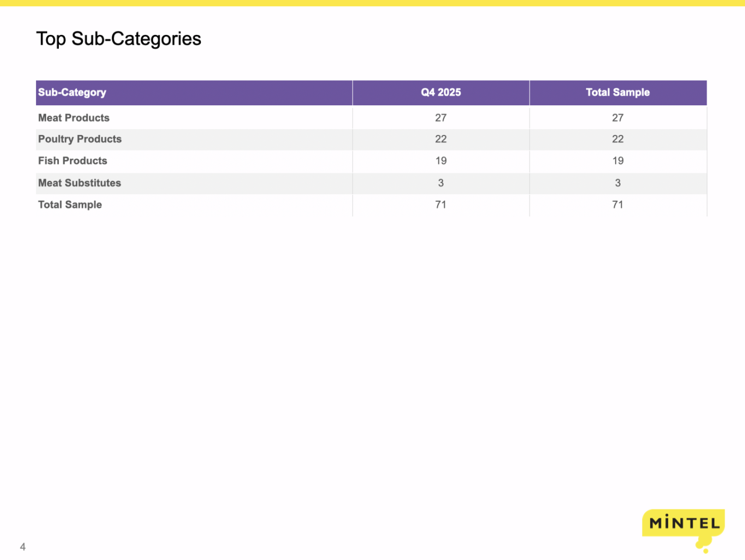Select Fish Products value in Q4 2025 column
The height and width of the screenshot is (560, 745).
point(441,161)
